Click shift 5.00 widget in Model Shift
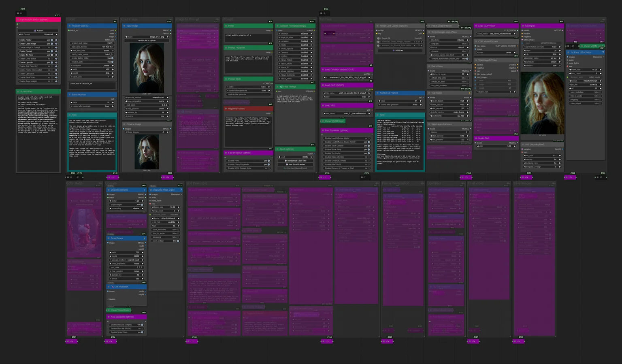 (496, 146)
